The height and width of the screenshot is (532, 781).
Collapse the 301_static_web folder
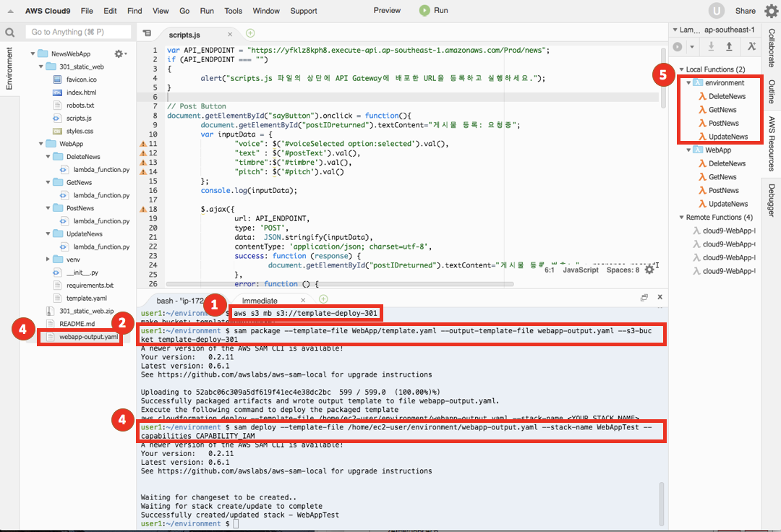tap(40, 66)
